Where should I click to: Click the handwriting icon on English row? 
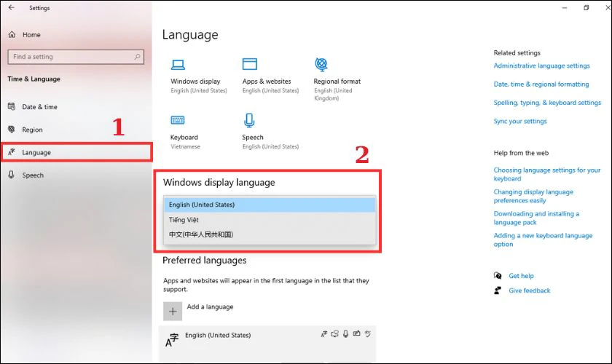(356, 333)
